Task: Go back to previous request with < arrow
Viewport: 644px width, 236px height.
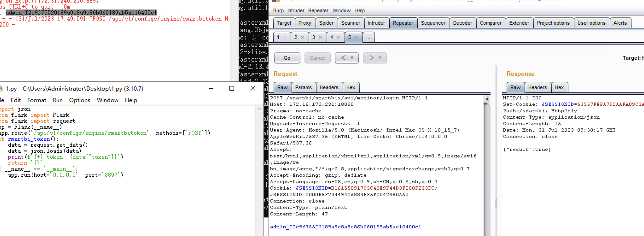Action: (343, 58)
